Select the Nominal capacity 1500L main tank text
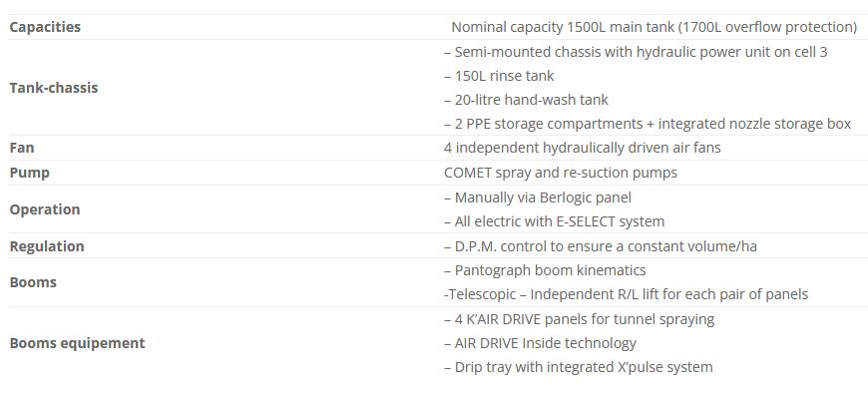Image resolution: width=868 pixels, height=402 pixels. pos(653,27)
